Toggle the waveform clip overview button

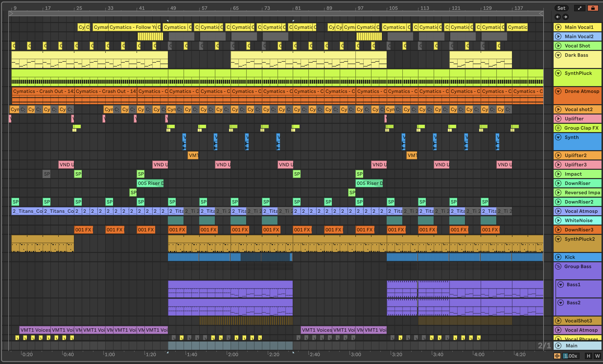[x=557, y=356]
